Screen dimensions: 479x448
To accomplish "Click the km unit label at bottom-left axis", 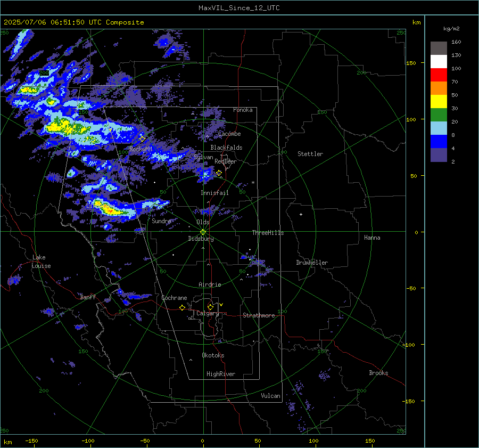I will 7,442.
